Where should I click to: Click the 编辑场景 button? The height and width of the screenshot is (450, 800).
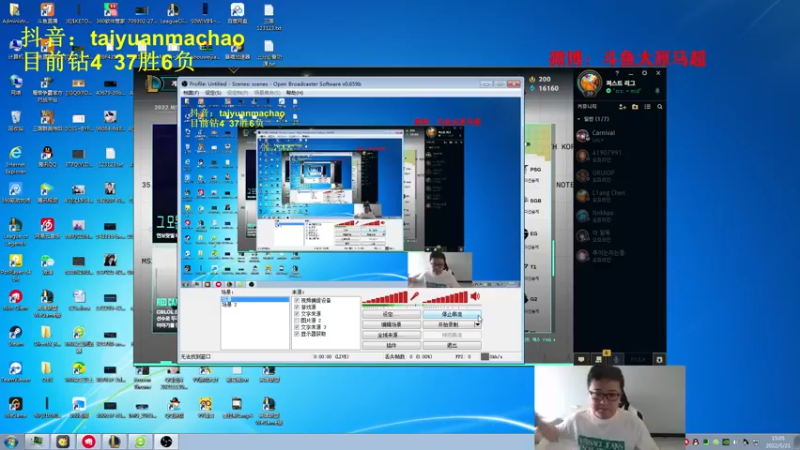pyautogui.click(x=391, y=324)
